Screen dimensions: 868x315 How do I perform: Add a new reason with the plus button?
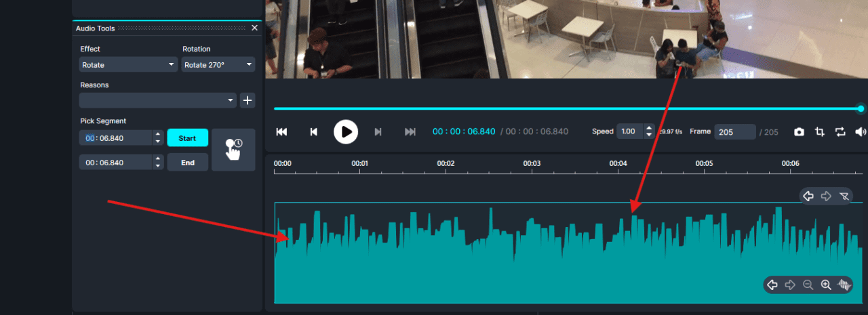(x=248, y=100)
